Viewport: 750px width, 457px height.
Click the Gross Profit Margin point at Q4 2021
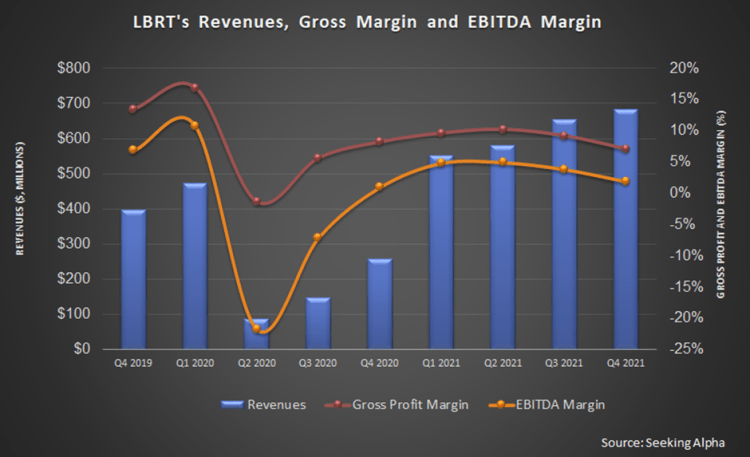coord(625,149)
